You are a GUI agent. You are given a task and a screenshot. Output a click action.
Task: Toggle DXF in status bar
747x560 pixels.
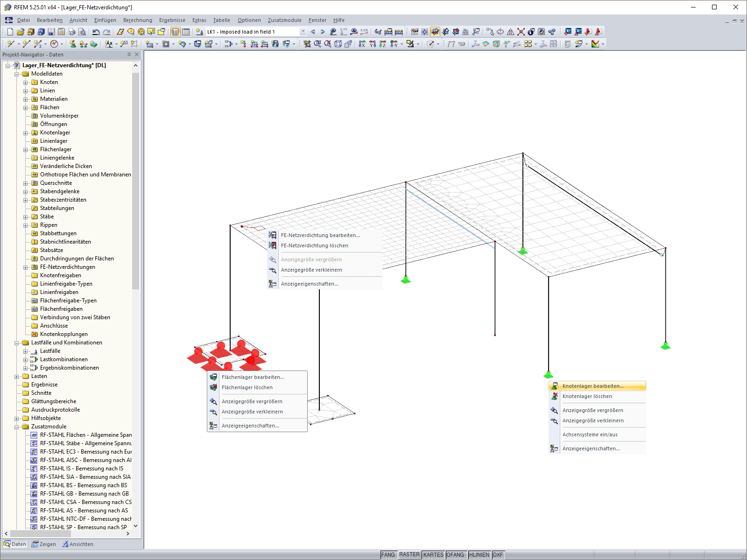tap(498, 555)
